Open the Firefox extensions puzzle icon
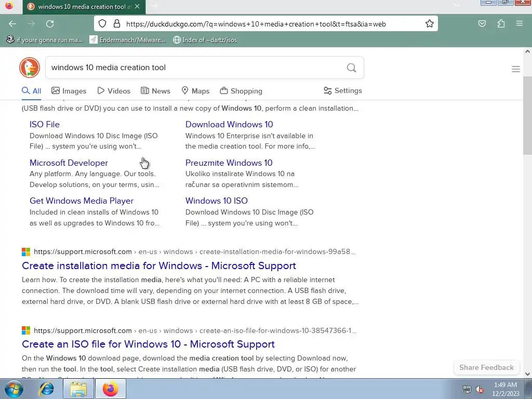The width and height of the screenshot is (532, 399). point(501,24)
